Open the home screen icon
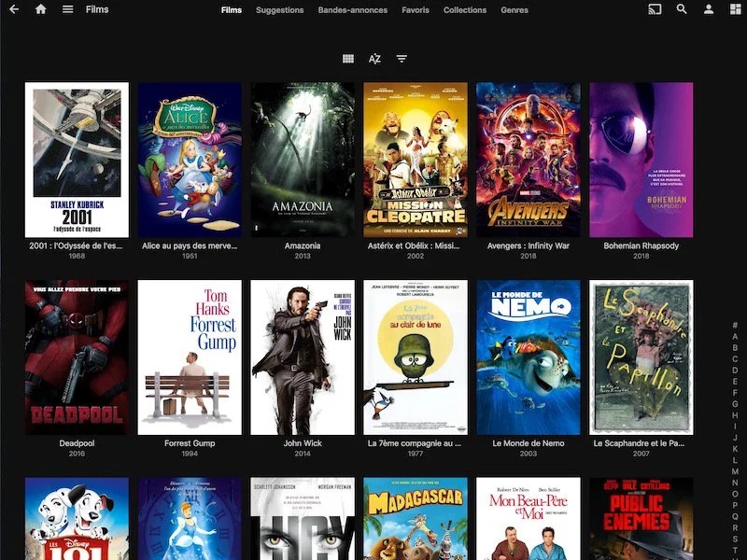The image size is (747, 560). coord(41,9)
